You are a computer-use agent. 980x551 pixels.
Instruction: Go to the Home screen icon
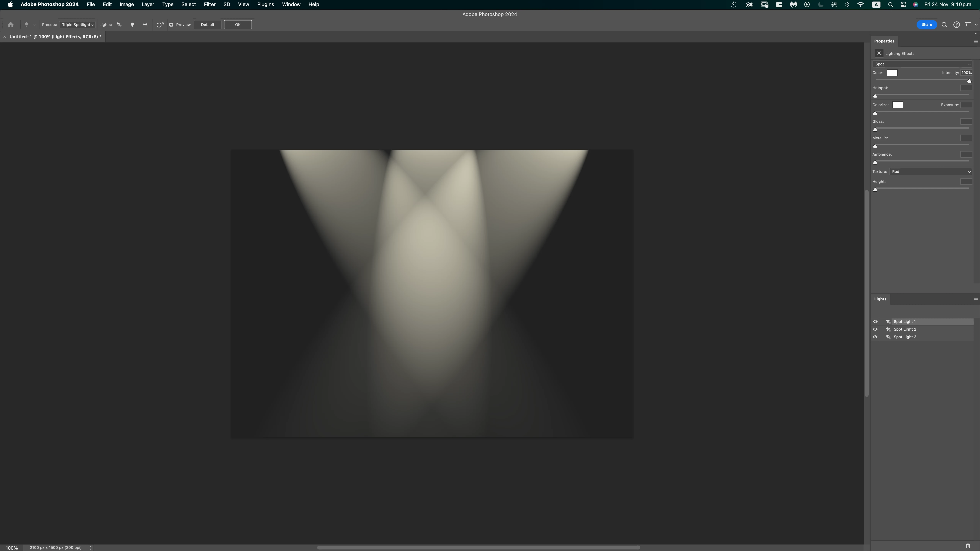11,25
